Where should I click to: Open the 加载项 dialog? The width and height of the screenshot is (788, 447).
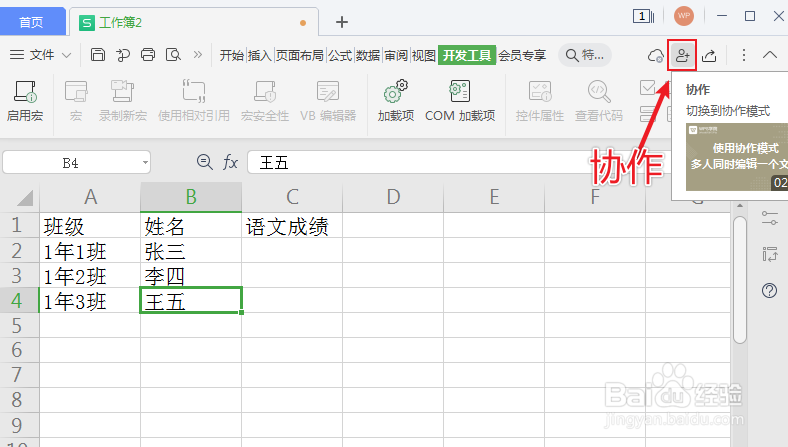396,101
